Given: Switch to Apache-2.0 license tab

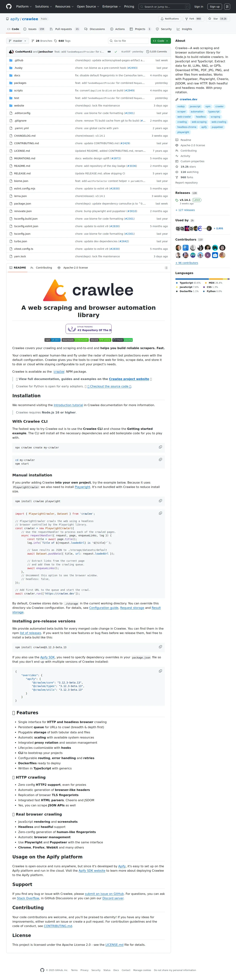Looking at the screenshot, I should tap(73, 267).
